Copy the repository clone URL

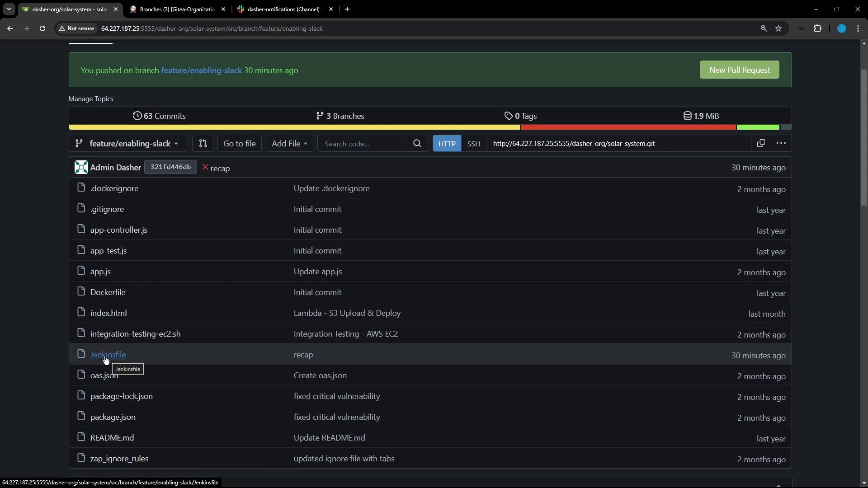point(761,144)
